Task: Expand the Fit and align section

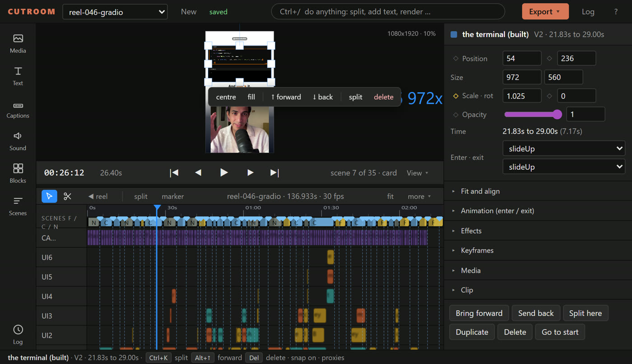Action: tap(538, 191)
